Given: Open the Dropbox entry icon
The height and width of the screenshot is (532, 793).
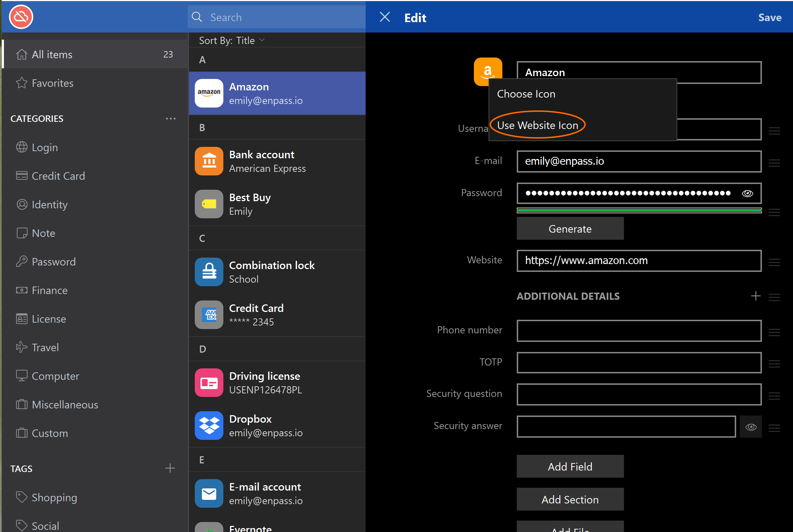Looking at the screenshot, I should (209, 426).
